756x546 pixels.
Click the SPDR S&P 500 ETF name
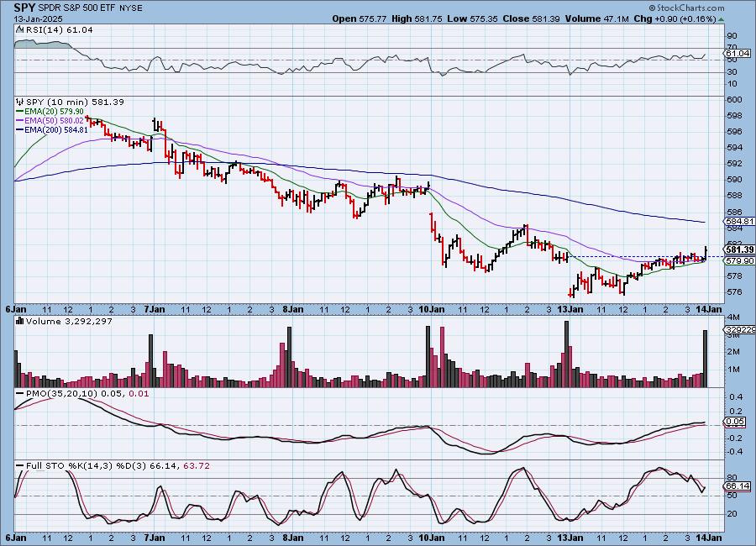77,8
